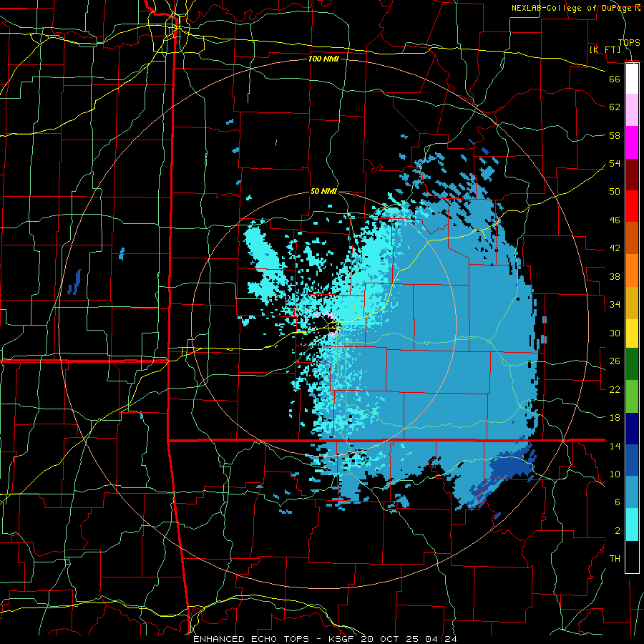Click the bright yellow legend swatch
Screen dimensions: 644x644
[632, 333]
